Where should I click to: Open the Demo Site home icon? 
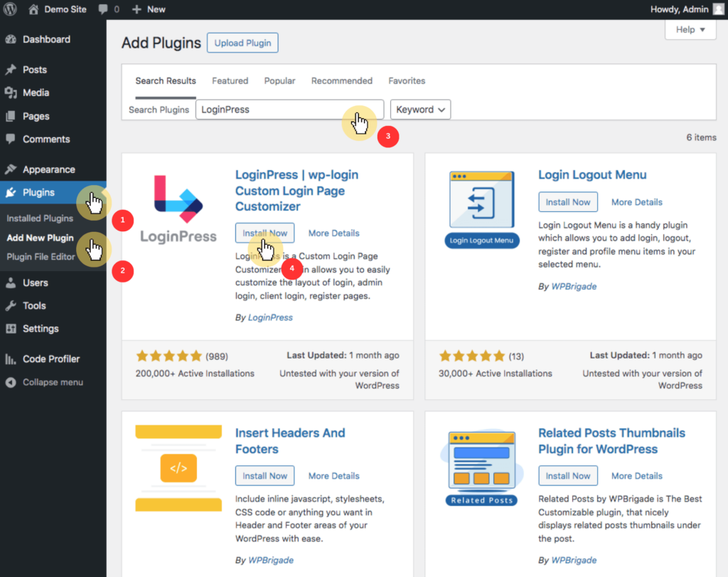point(33,9)
